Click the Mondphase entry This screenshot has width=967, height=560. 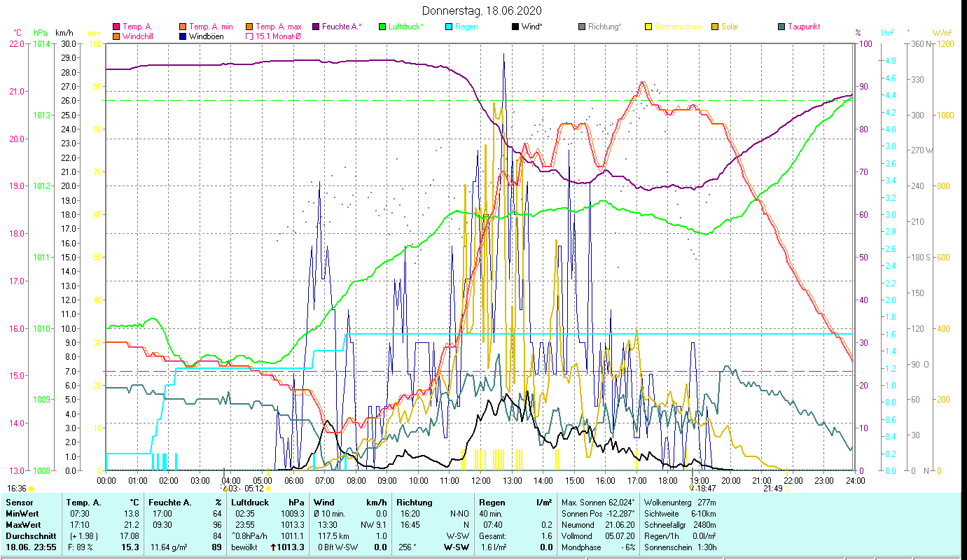click(x=598, y=547)
